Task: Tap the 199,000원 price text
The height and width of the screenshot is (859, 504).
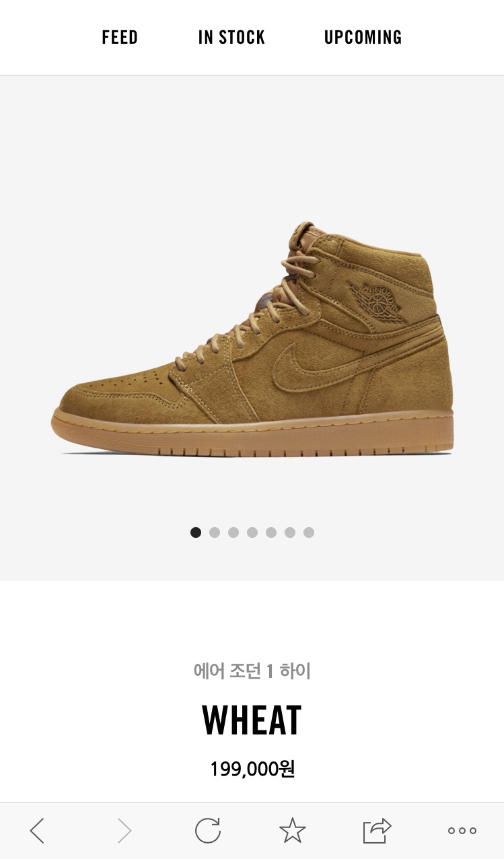Action: click(x=252, y=769)
